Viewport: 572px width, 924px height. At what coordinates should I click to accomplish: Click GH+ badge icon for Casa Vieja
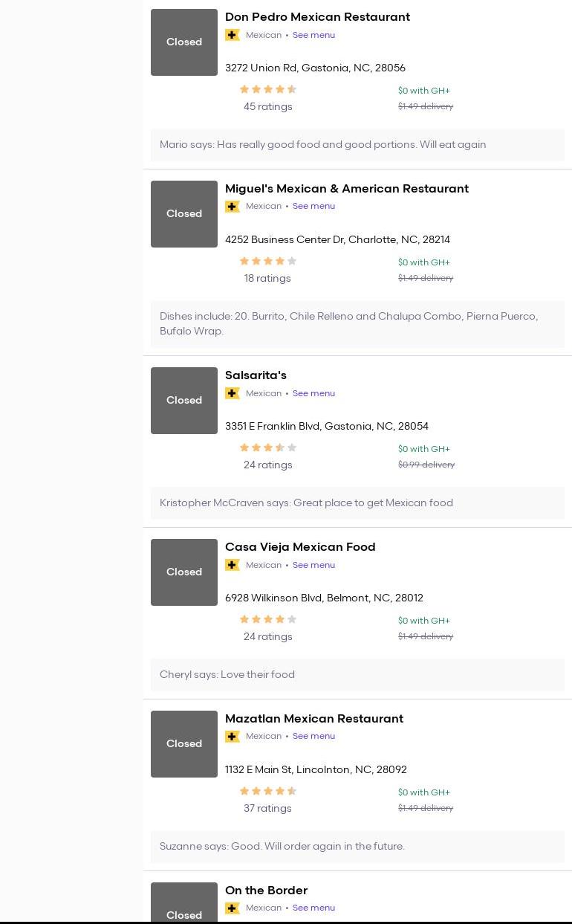(x=233, y=565)
